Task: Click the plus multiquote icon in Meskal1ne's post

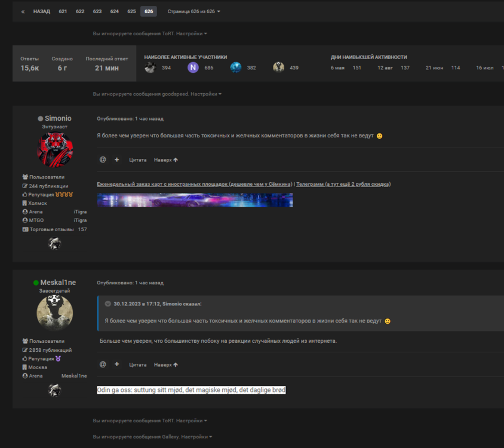Action: (x=117, y=364)
